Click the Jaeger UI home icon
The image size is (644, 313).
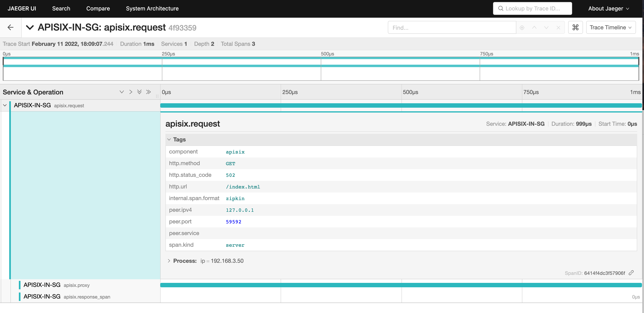coord(22,8)
